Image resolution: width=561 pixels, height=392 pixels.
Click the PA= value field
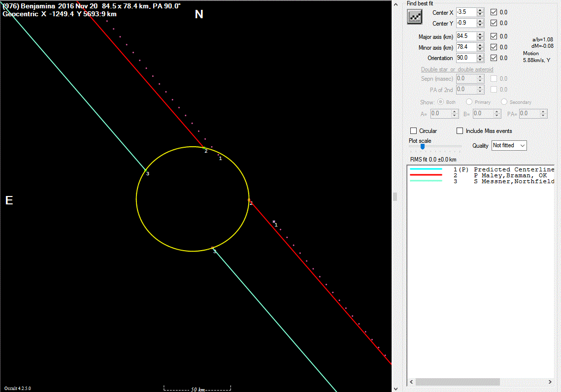[x=529, y=114]
